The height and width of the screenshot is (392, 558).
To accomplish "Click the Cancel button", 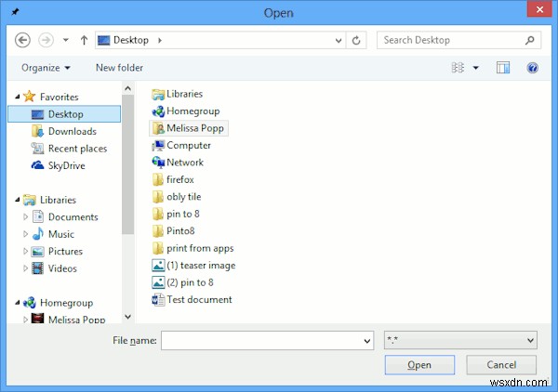I will pyautogui.click(x=501, y=365).
